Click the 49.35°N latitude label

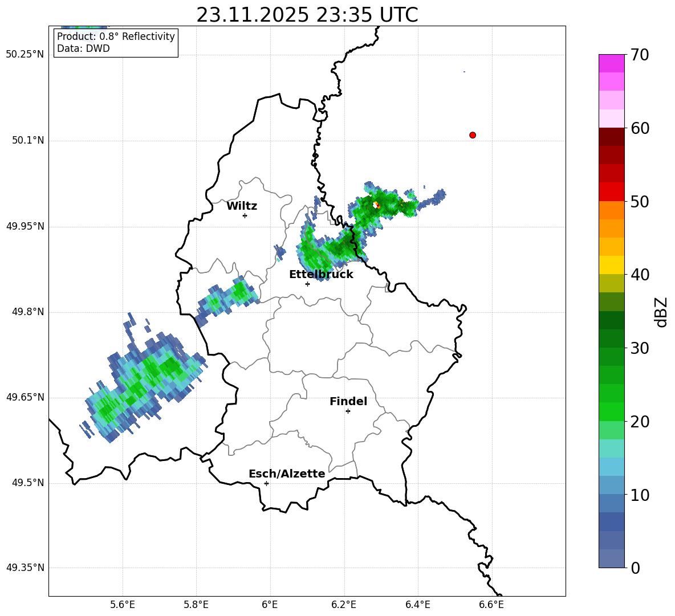(25, 568)
